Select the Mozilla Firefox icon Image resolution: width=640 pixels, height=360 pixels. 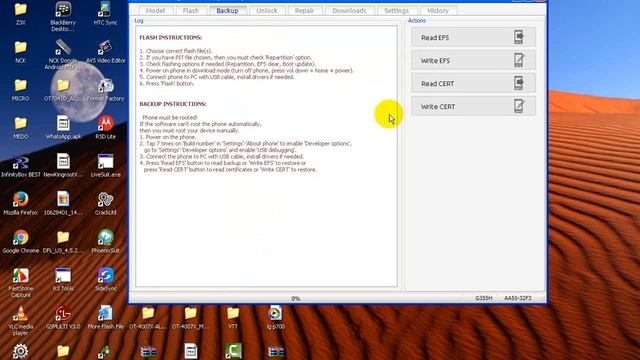pos(20,204)
